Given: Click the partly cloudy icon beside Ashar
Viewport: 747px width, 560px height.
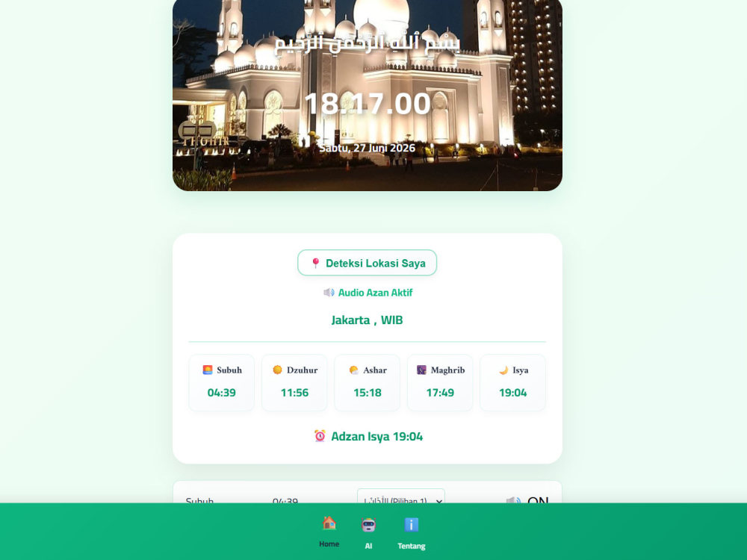Looking at the screenshot, I should [353, 370].
